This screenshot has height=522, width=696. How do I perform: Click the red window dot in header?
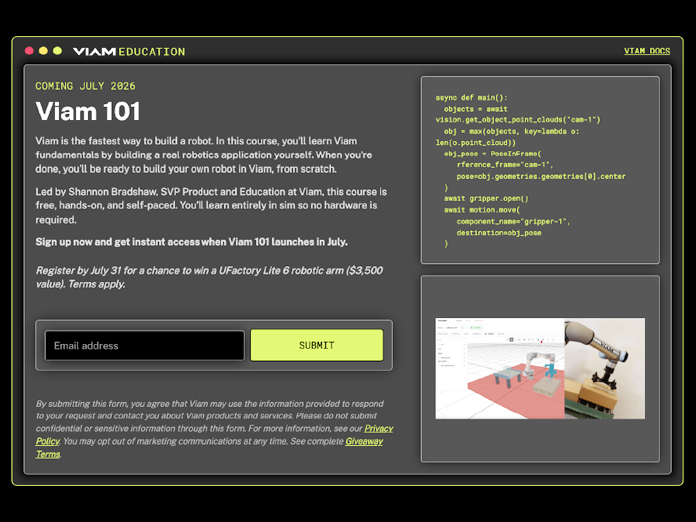[29, 51]
